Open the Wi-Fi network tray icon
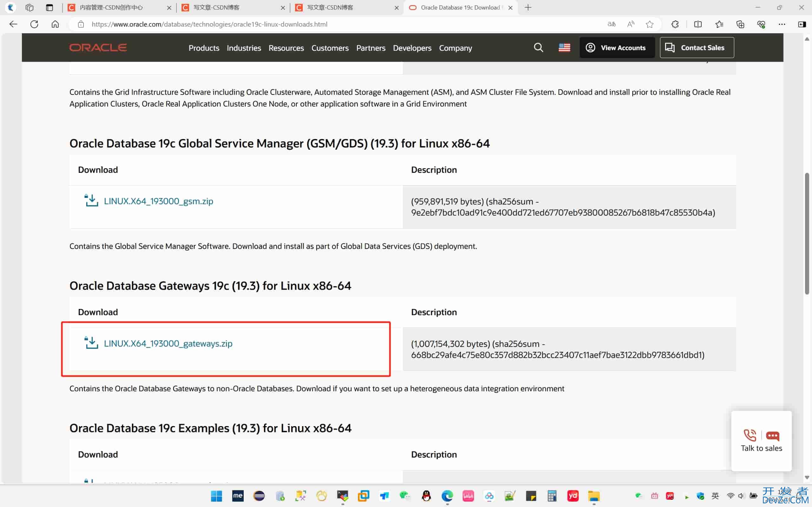The height and width of the screenshot is (507, 812). coord(730,496)
